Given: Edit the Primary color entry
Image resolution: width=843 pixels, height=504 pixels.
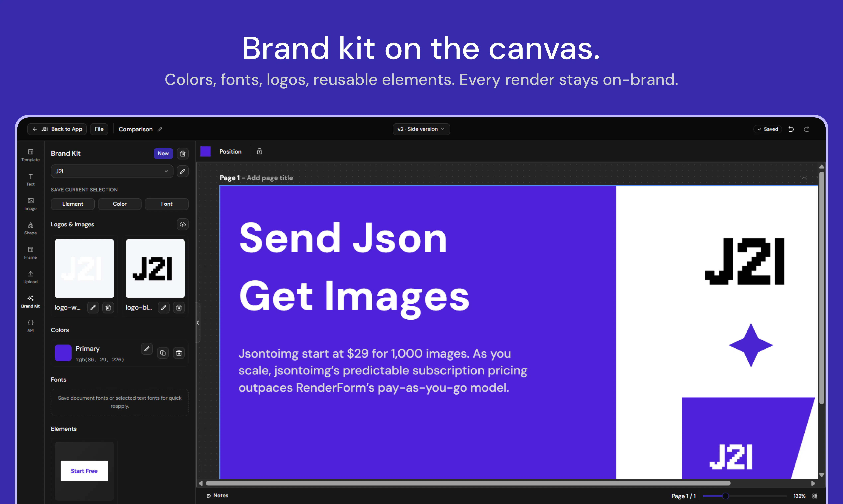Looking at the screenshot, I should pos(147,349).
